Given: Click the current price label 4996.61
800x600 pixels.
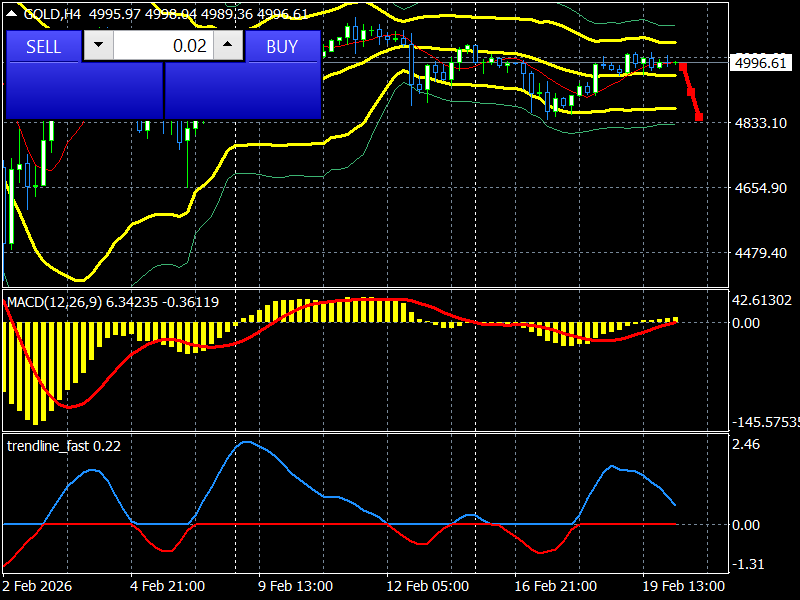Looking at the screenshot, I should click(761, 63).
